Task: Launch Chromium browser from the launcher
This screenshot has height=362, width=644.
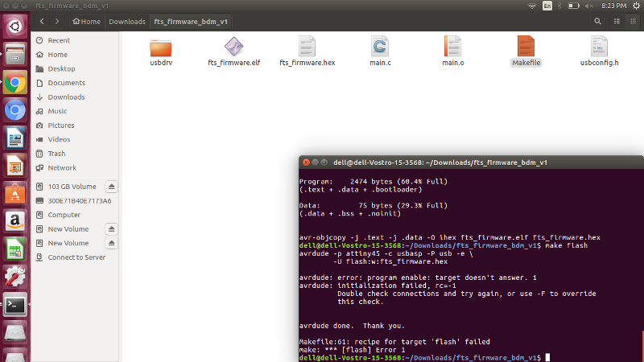Action: 15,110
